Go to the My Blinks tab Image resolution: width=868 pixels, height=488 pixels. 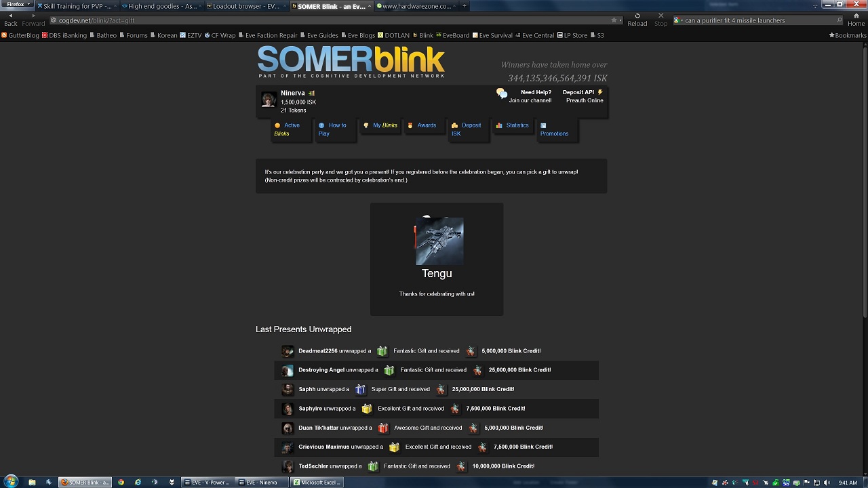coord(380,125)
